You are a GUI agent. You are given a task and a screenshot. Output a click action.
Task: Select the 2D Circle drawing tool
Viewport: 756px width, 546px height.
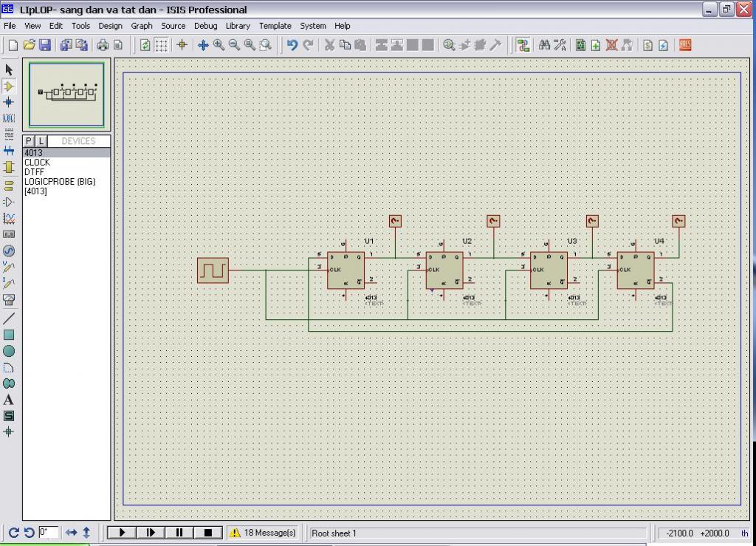[9, 351]
